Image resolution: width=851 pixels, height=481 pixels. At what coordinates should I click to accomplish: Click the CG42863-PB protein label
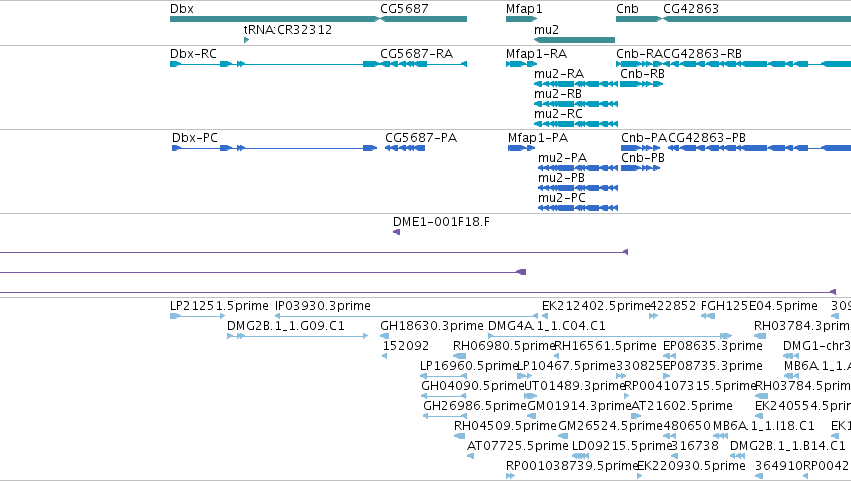click(707, 138)
